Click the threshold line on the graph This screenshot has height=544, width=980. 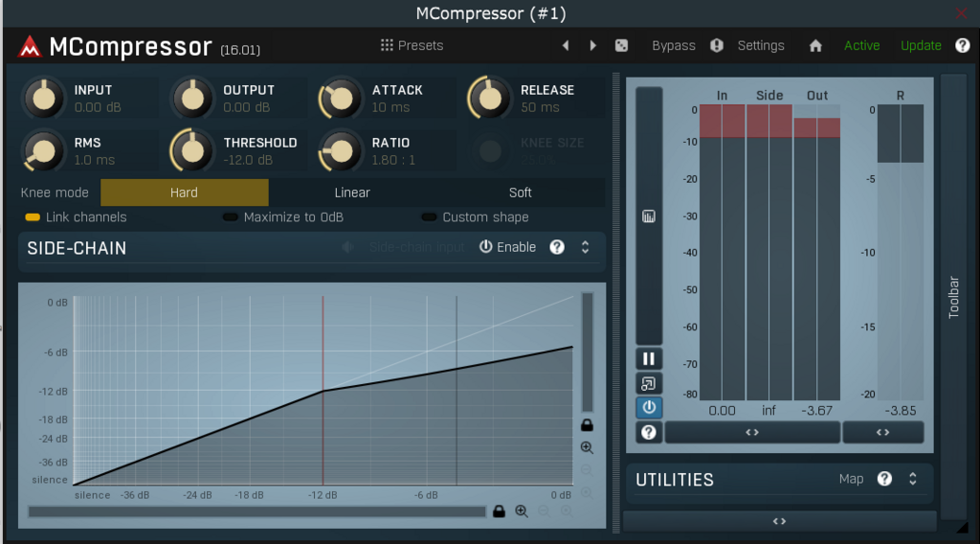pyautogui.click(x=323, y=390)
